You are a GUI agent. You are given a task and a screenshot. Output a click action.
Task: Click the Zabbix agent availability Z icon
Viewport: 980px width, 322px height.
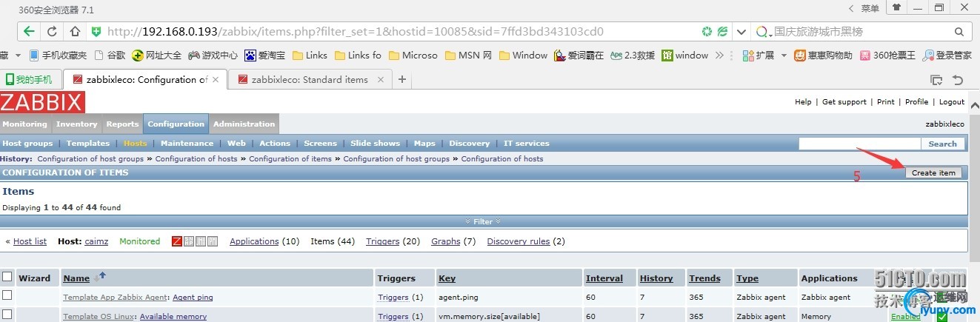pyautogui.click(x=177, y=241)
